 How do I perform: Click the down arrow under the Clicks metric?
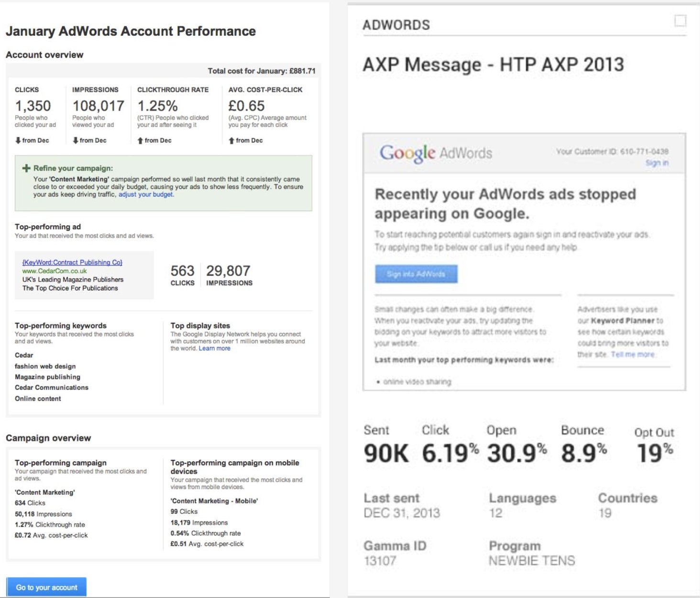(x=18, y=140)
